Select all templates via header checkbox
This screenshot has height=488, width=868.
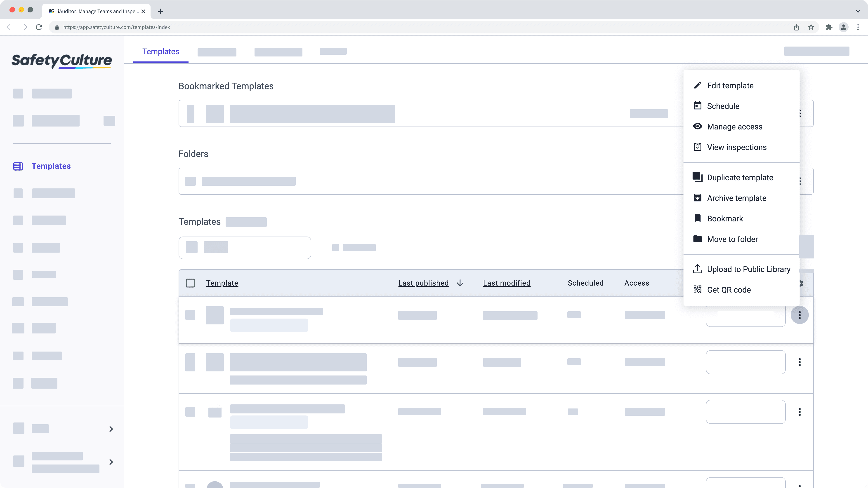pos(191,283)
